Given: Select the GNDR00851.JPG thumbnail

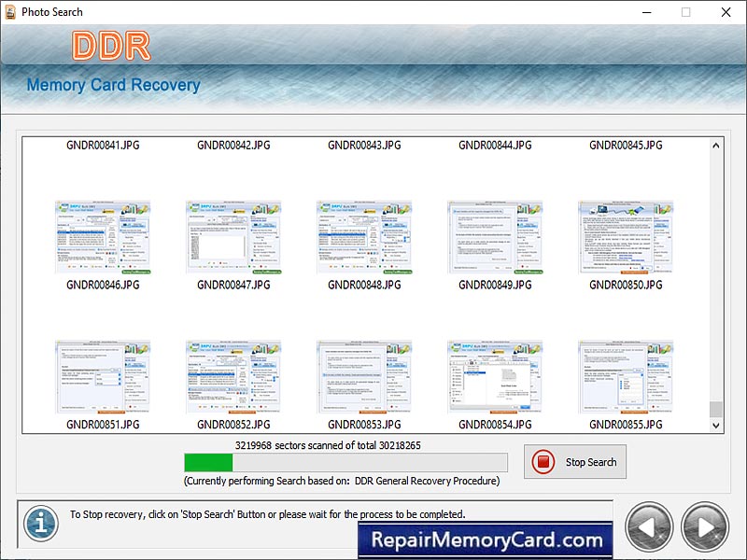Looking at the screenshot, I should point(103,377).
